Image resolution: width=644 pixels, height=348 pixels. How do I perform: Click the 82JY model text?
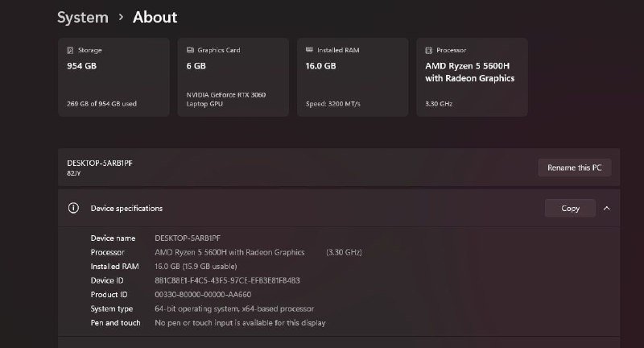(74, 173)
